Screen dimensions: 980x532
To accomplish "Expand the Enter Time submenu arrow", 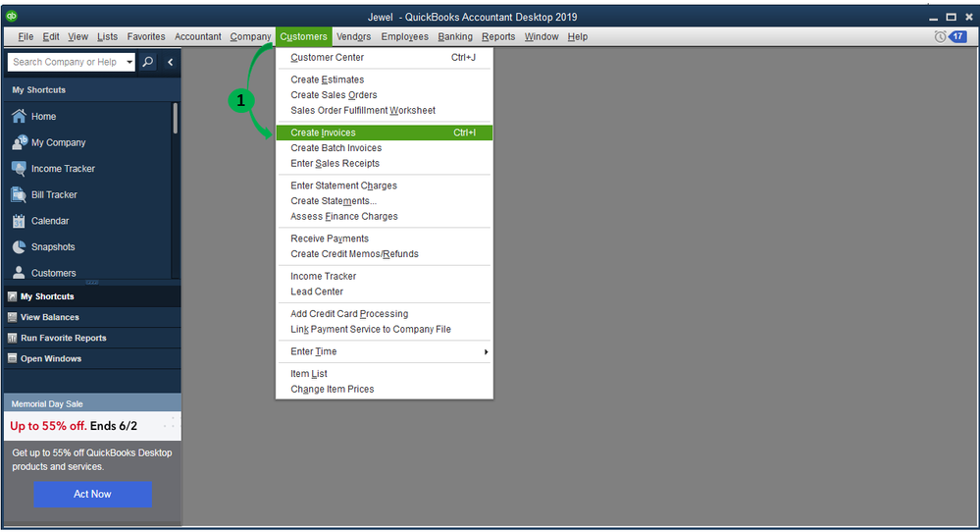I will tap(486, 352).
